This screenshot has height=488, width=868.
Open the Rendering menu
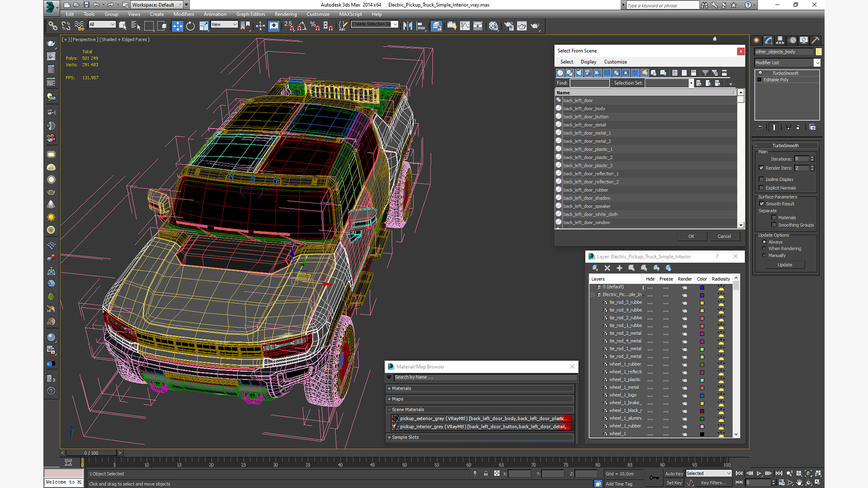[286, 14]
